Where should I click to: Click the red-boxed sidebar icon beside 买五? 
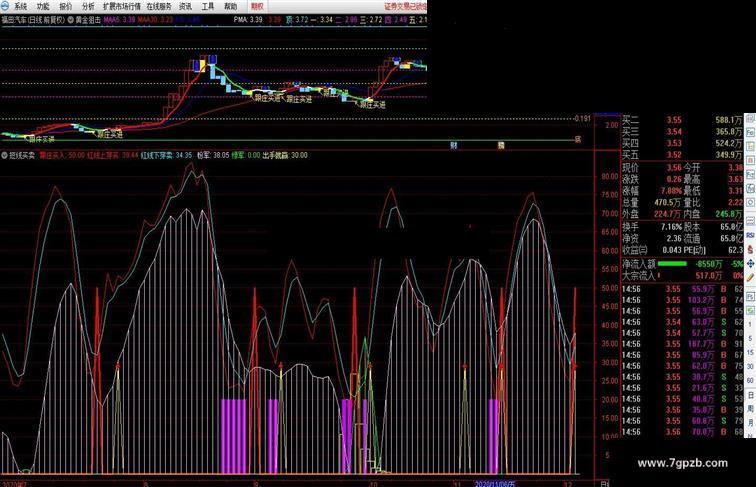[751, 160]
